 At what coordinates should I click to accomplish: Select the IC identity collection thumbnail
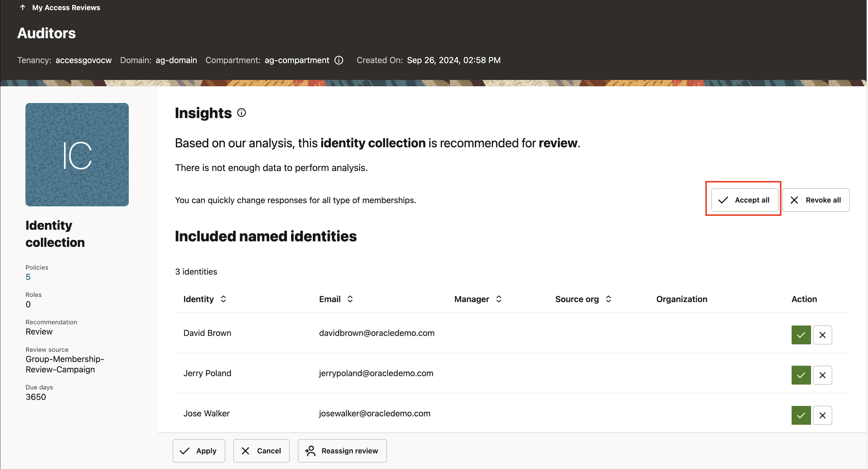click(77, 155)
